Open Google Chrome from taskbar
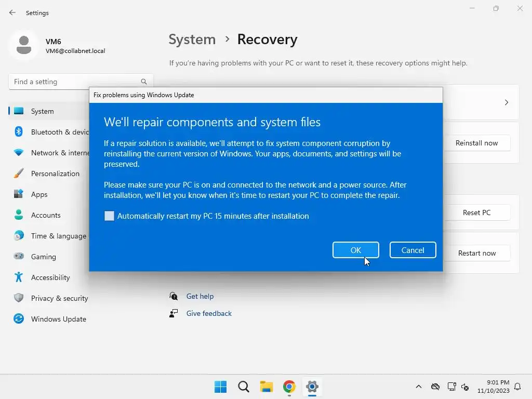 pyautogui.click(x=289, y=387)
